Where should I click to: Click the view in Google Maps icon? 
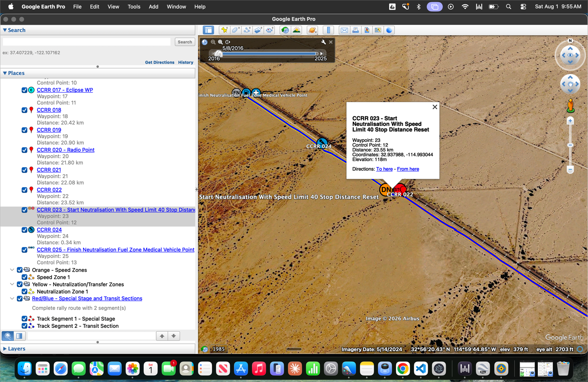click(378, 30)
